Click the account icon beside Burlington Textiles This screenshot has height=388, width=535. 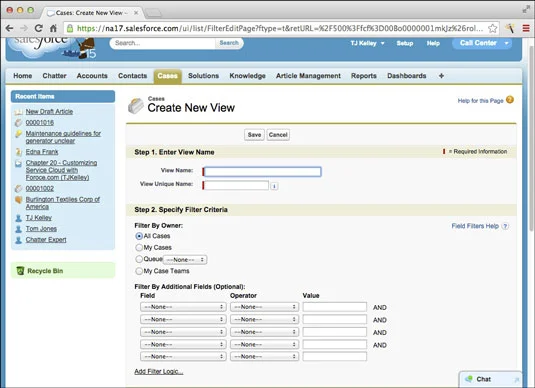(x=18, y=200)
